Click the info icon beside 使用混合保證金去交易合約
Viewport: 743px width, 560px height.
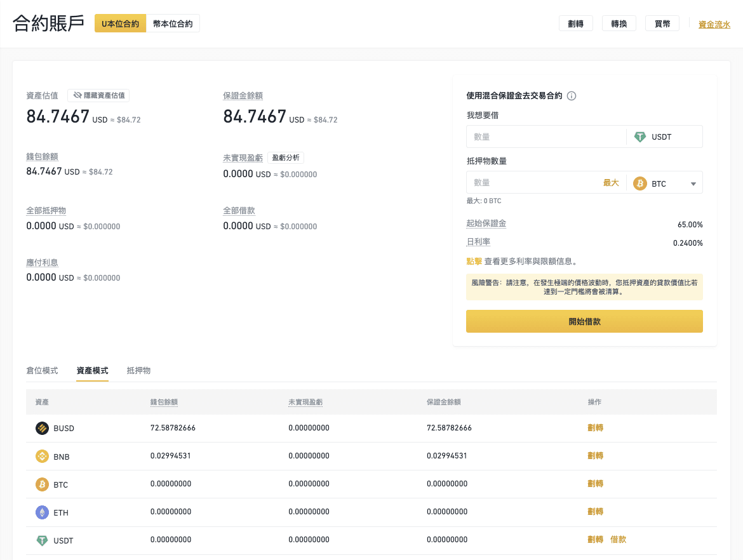click(572, 96)
